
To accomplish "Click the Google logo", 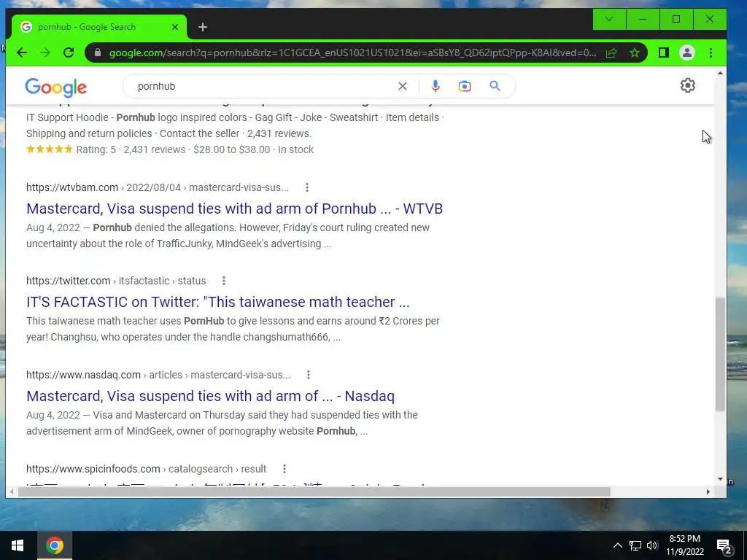I will point(55,87).
